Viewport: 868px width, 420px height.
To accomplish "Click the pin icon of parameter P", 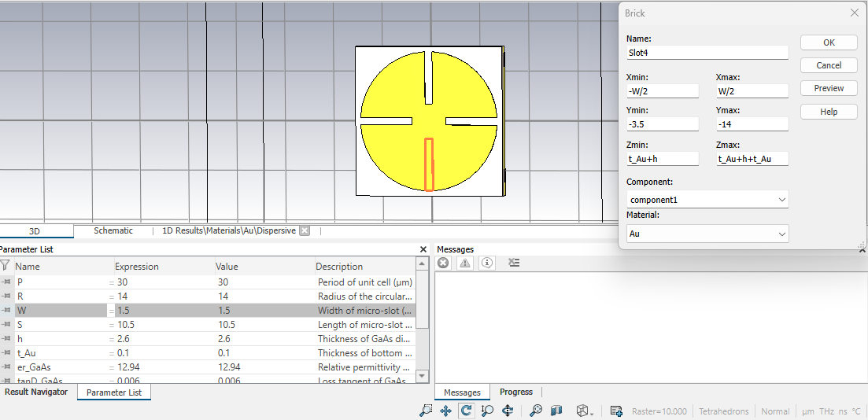I will pyautogui.click(x=6, y=282).
